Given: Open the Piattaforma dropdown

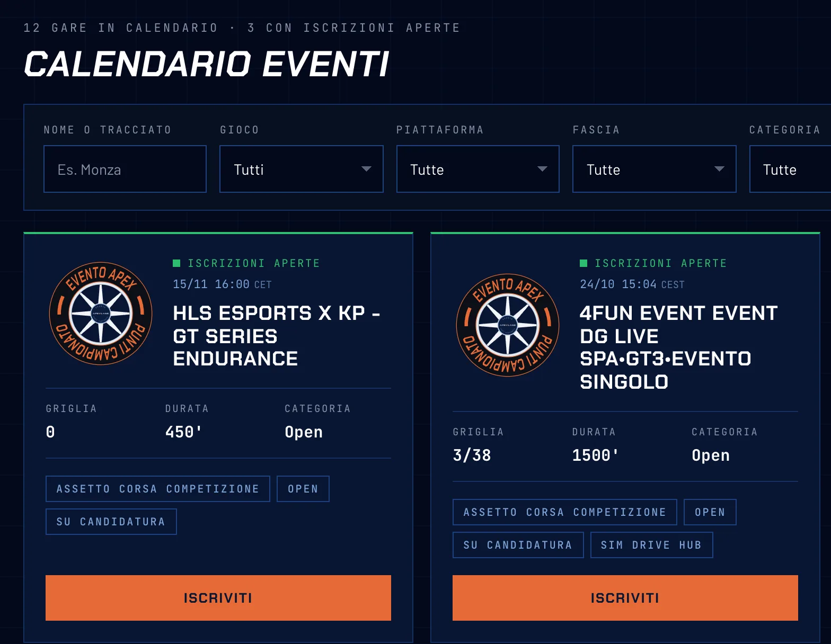Looking at the screenshot, I should [x=478, y=169].
